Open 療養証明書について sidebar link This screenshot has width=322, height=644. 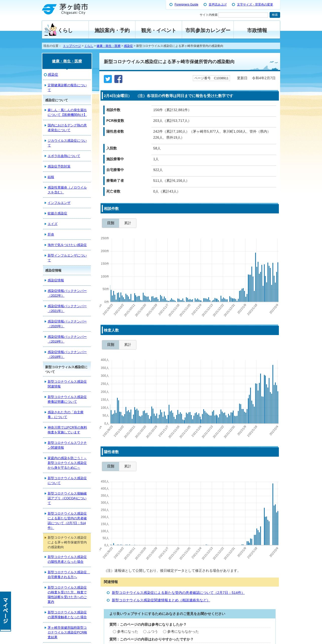coord(67,399)
